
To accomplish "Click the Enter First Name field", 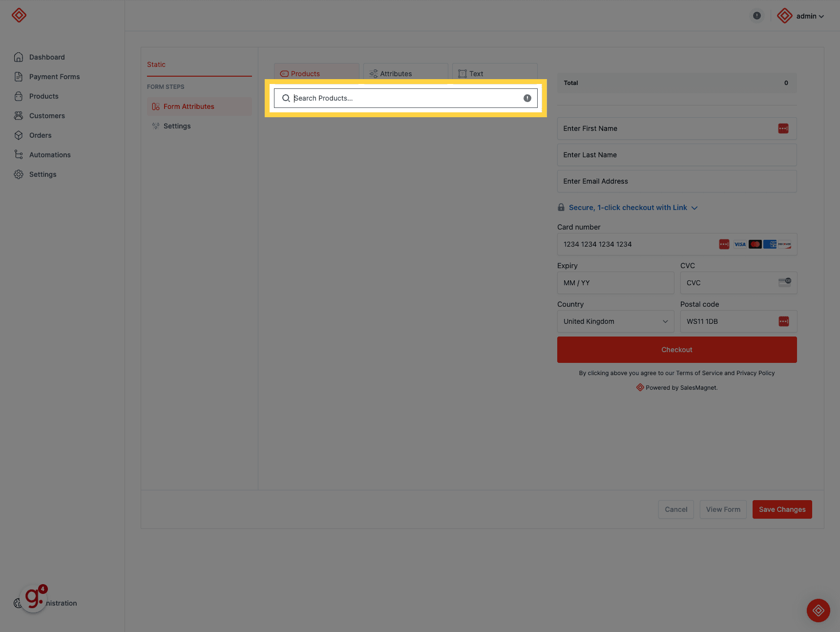I will (677, 128).
